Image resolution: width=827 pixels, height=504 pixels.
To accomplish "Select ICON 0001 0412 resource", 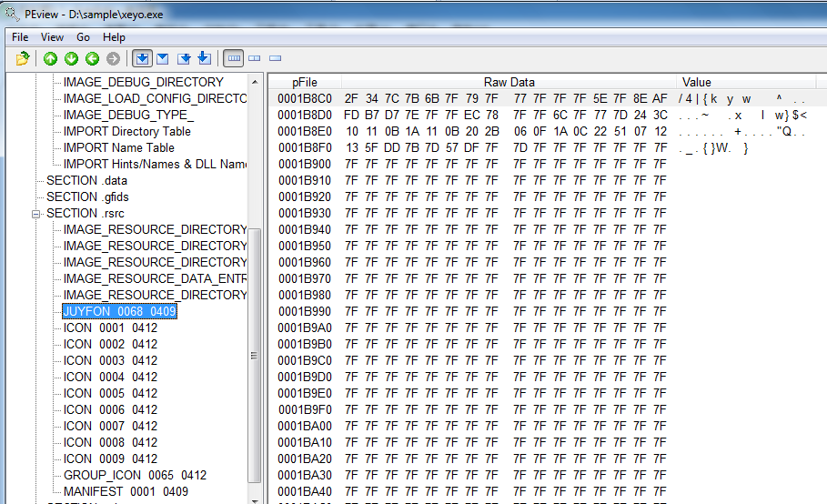I will [x=110, y=328].
